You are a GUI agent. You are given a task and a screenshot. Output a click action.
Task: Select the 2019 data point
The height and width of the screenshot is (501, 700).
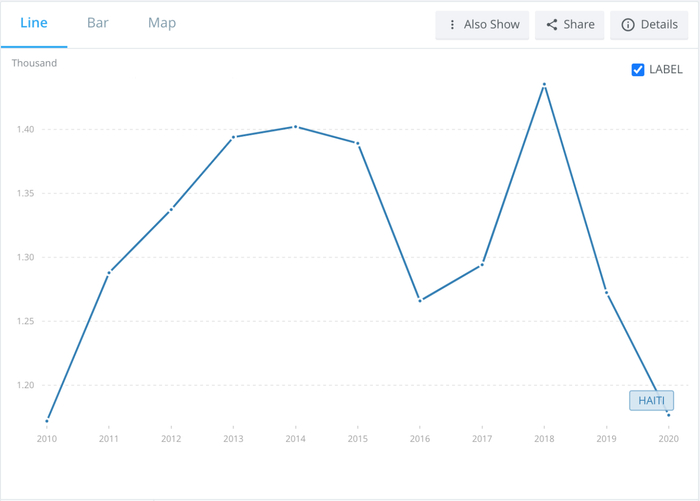606,292
